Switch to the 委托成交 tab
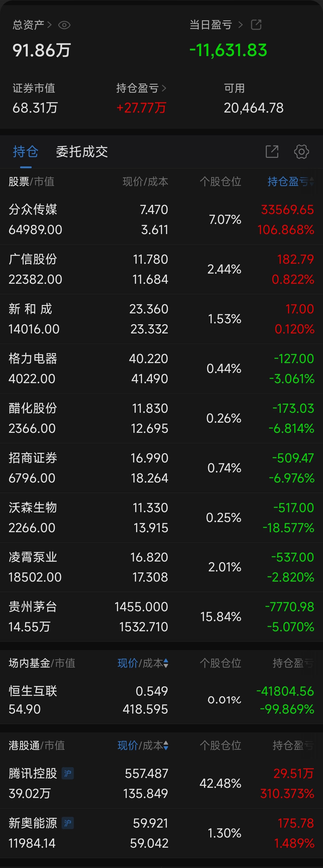 click(82, 152)
